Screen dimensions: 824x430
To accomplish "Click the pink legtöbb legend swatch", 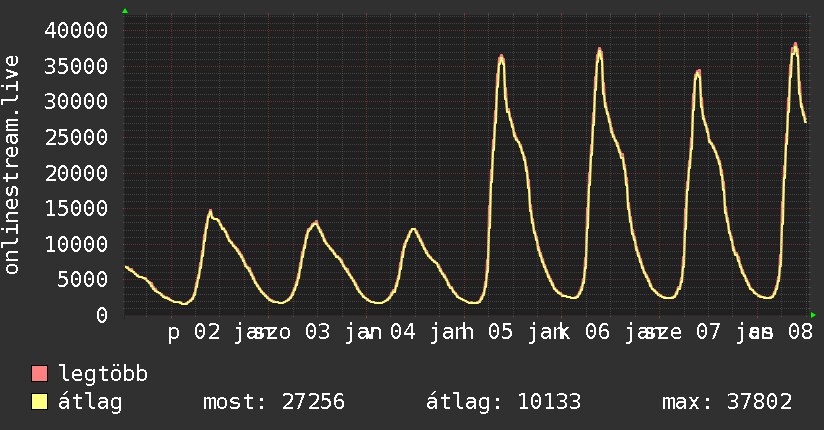I will tap(39, 373).
